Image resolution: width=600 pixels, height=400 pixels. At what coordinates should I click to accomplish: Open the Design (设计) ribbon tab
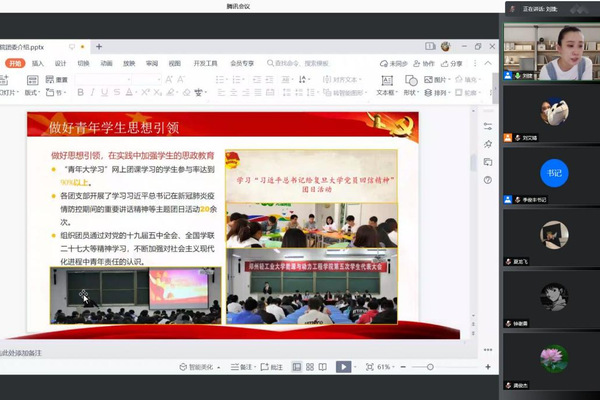[x=60, y=63]
